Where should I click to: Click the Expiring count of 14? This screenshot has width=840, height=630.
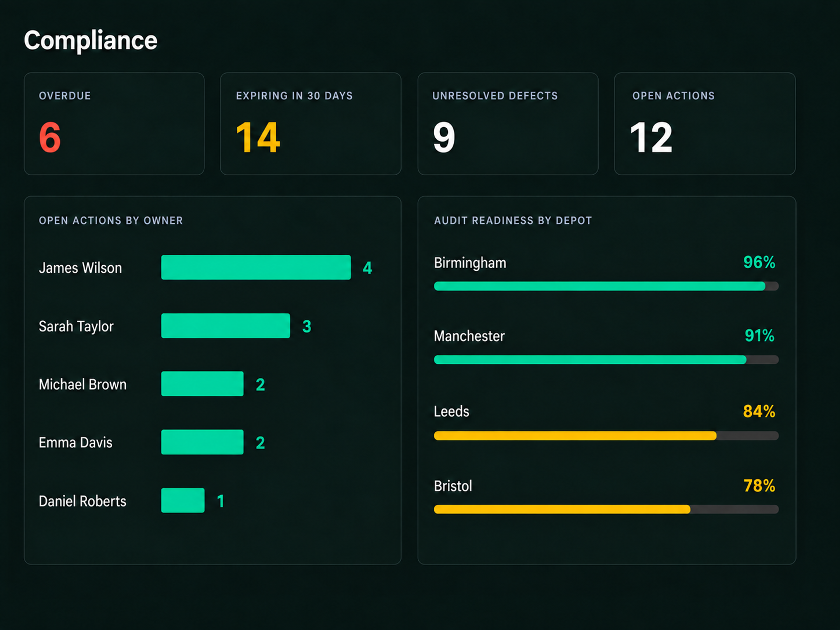(258, 137)
